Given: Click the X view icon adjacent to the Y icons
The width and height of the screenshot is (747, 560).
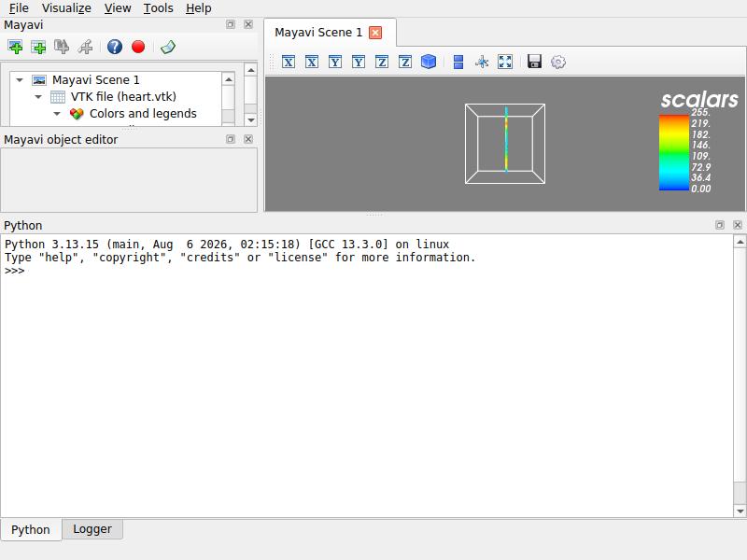Looking at the screenshot, I should [312, 62].
